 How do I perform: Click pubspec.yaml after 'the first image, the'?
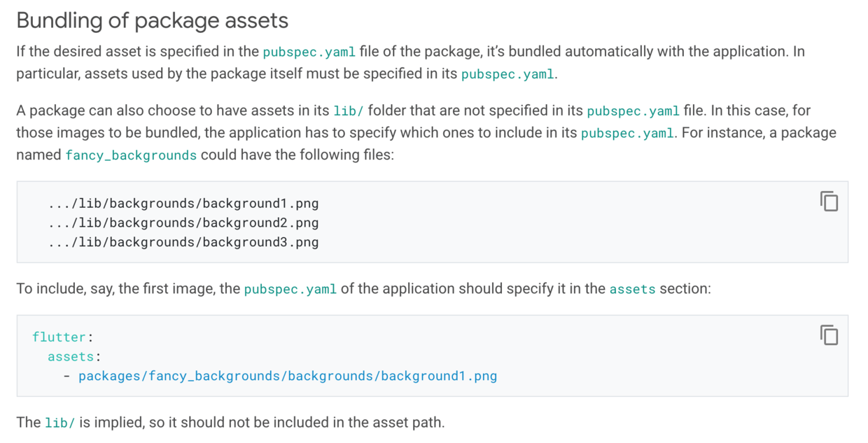tap(290, 289)
